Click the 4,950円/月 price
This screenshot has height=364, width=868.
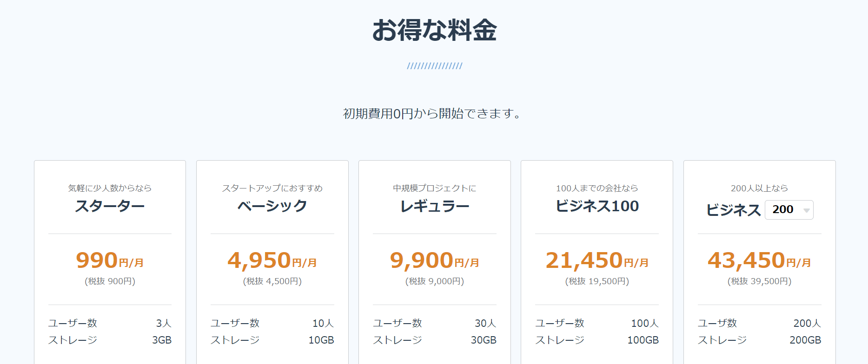click(x=272, y=260)
